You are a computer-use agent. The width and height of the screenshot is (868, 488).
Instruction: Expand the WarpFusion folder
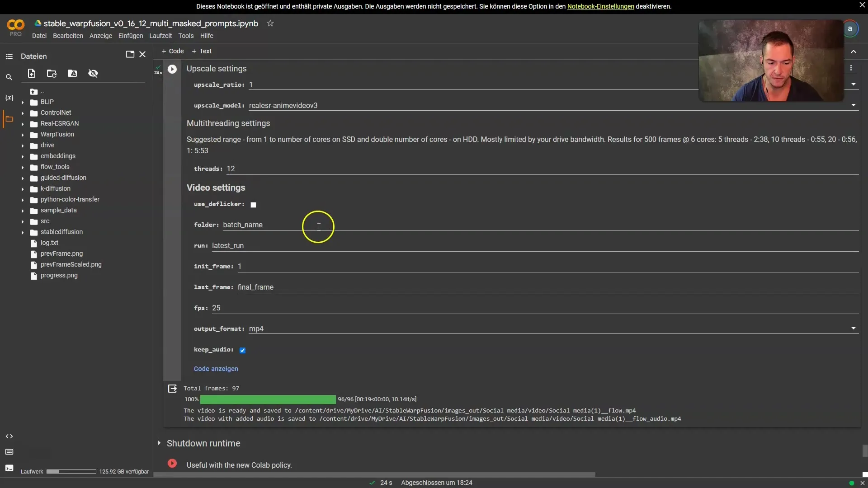(23, 135)
